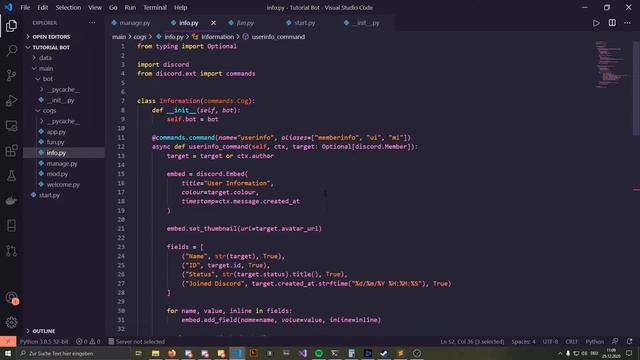The image size is (640, 360).
Task: Change indentation via Spaces: 4
Action: coord(523,341)
